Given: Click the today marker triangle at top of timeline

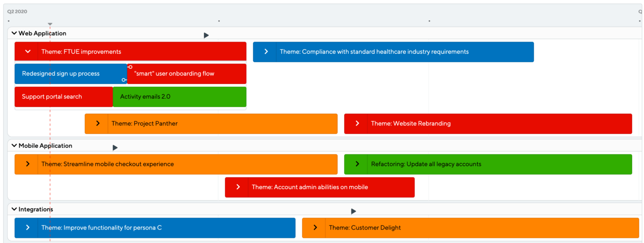Looking at the screenshot, I should 49,24.
